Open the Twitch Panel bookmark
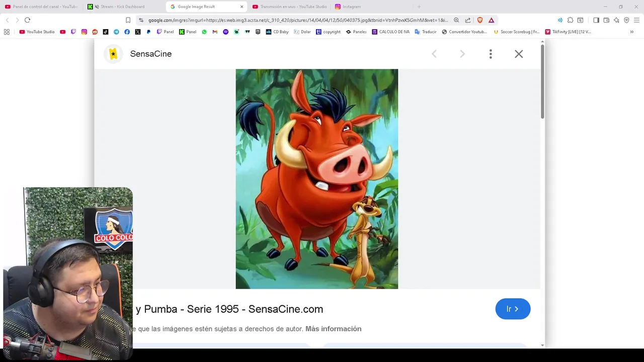The height and width of the screenshot is (362, 644). coord(165,32)
